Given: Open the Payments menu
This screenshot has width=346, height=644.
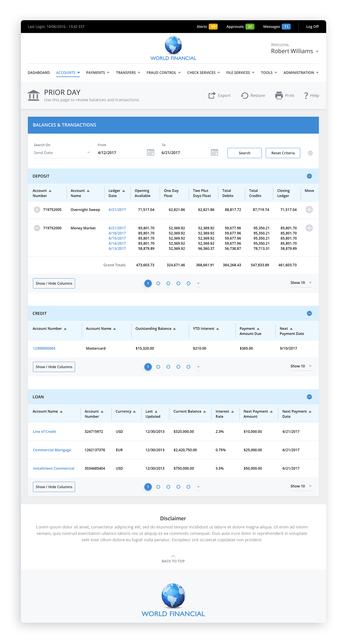Looking at the screenshot, I should tap(98, 73).
